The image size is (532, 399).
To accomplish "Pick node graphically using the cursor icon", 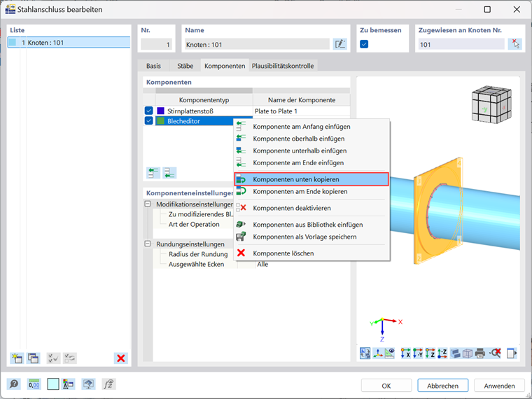I will (x=515, y=44).
